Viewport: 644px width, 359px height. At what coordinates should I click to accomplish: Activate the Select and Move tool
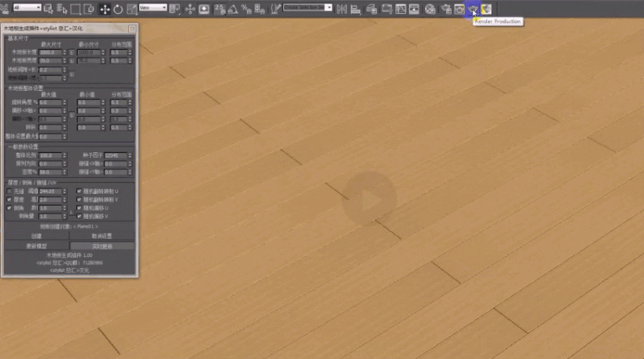point(105,9)
